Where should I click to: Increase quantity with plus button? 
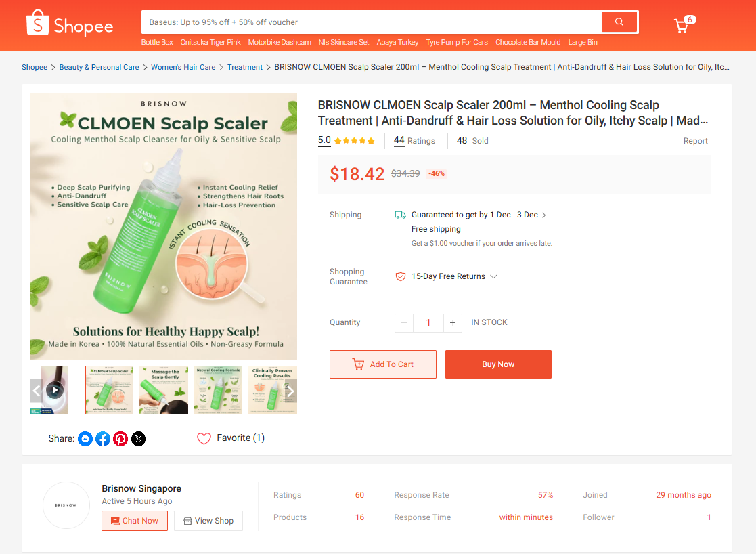pos(453,323)
